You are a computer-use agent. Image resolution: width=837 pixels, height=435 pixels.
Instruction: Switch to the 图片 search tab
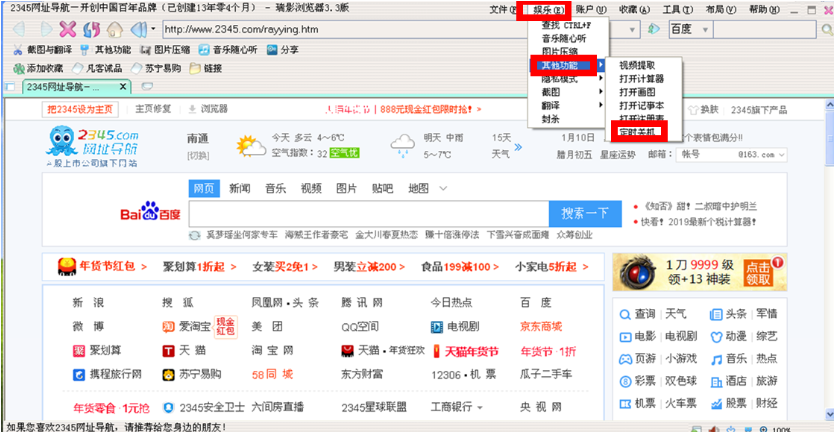346,188
